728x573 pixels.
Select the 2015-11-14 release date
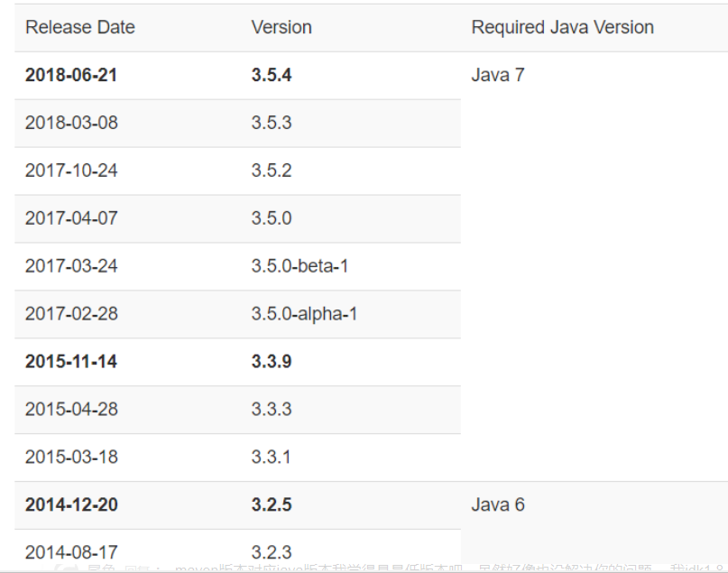pos(71,362)
